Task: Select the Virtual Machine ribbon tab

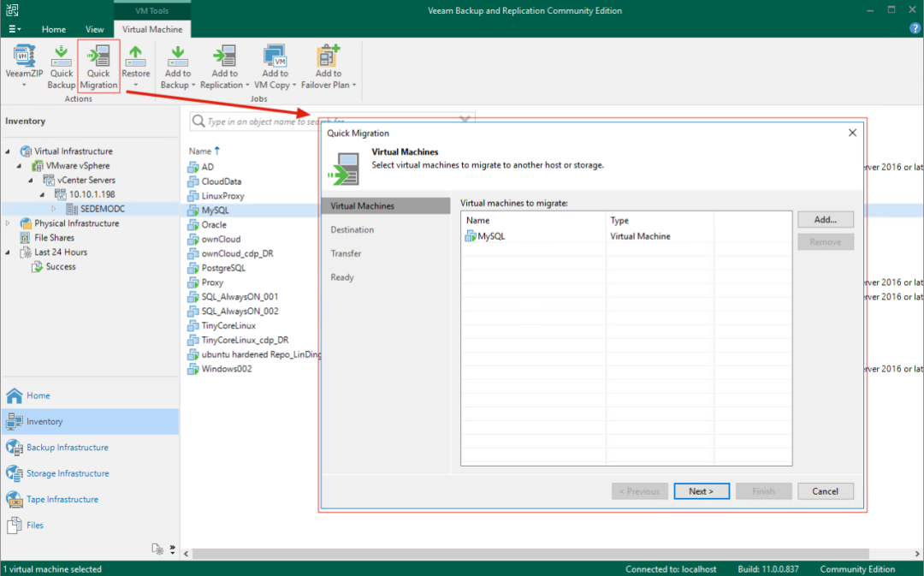Action: click(x=152, y=29)
